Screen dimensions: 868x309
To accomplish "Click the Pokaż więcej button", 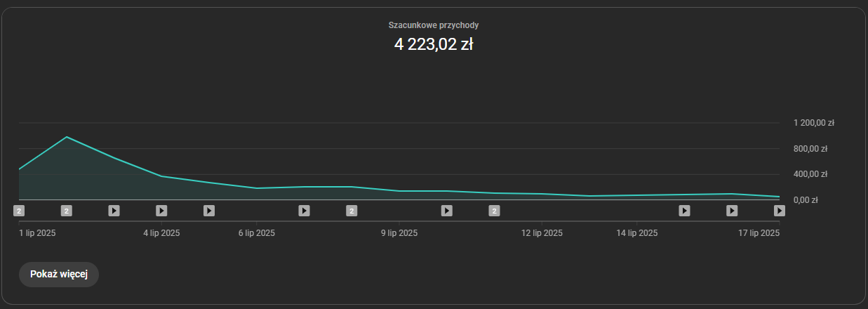I will pyautogui.click(x=59, y=275).
